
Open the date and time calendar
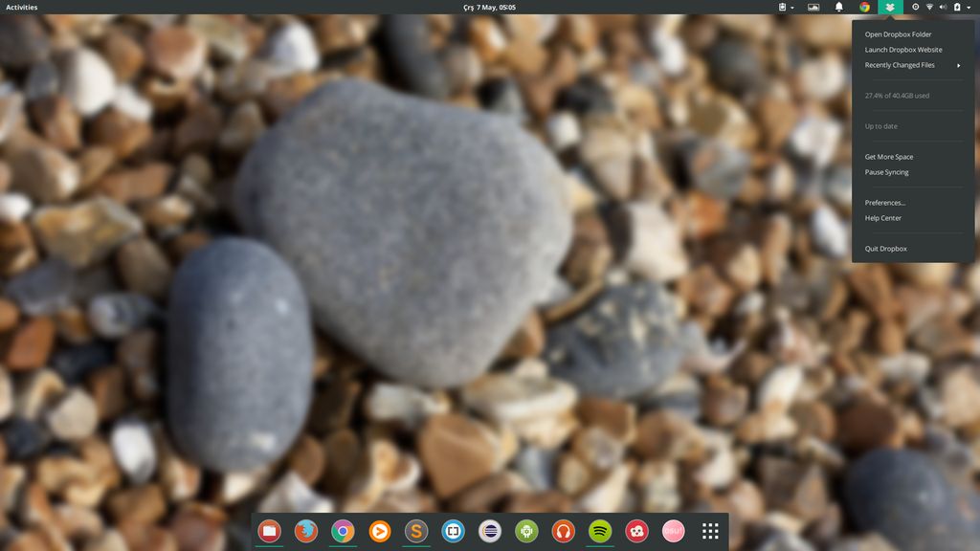click(489, 7)
